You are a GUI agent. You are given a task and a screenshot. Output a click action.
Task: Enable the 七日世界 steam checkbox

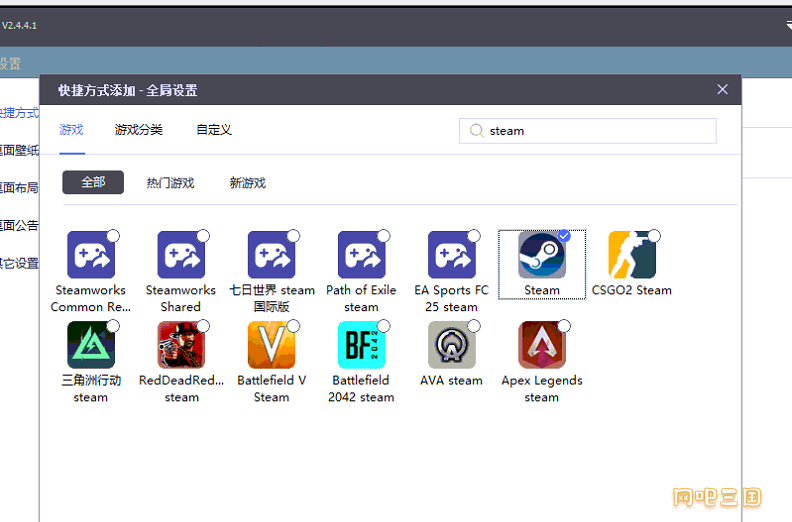point(293,236)
